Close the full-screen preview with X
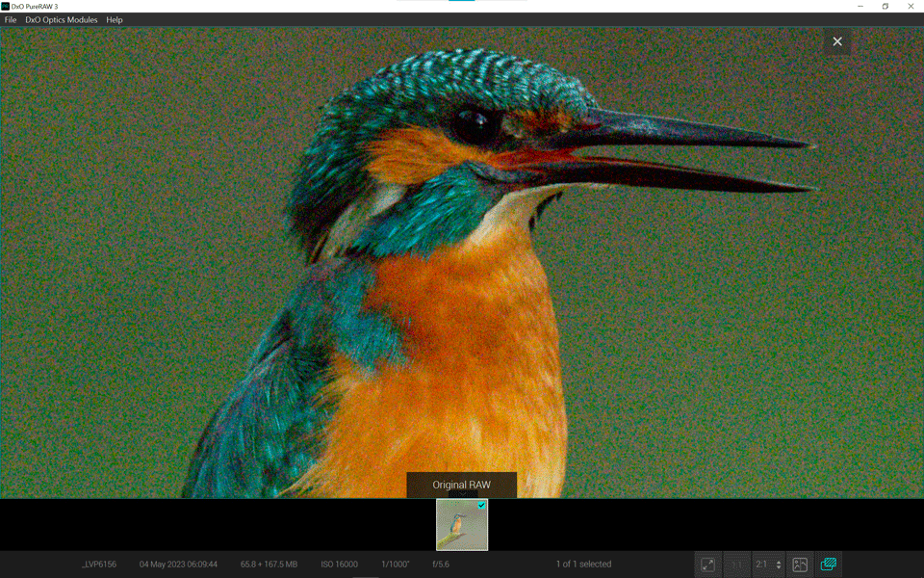 (836, 41)
